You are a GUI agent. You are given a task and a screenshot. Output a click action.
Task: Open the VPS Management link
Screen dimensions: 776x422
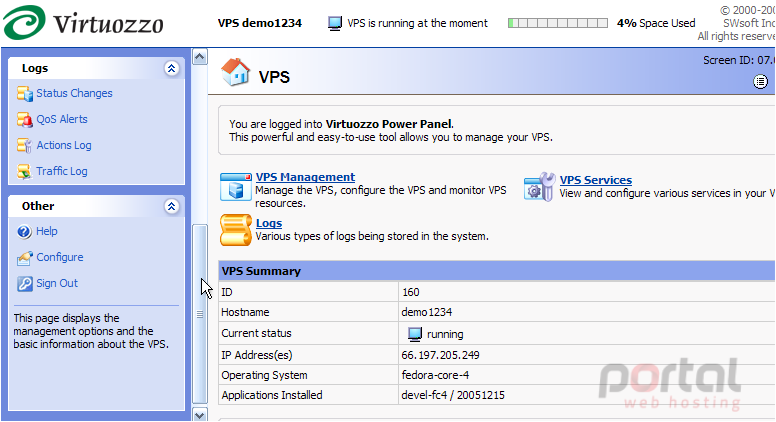point(305,177)
